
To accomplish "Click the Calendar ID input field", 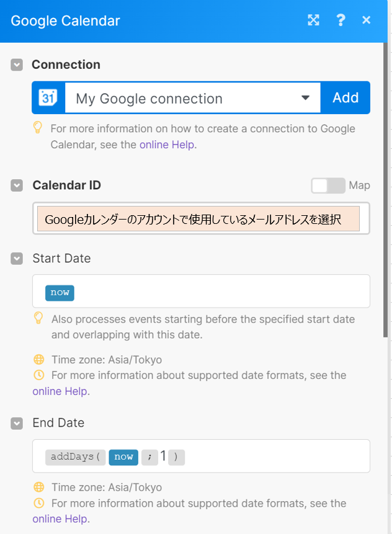I will pyautogui.click(x=202, y=218).
